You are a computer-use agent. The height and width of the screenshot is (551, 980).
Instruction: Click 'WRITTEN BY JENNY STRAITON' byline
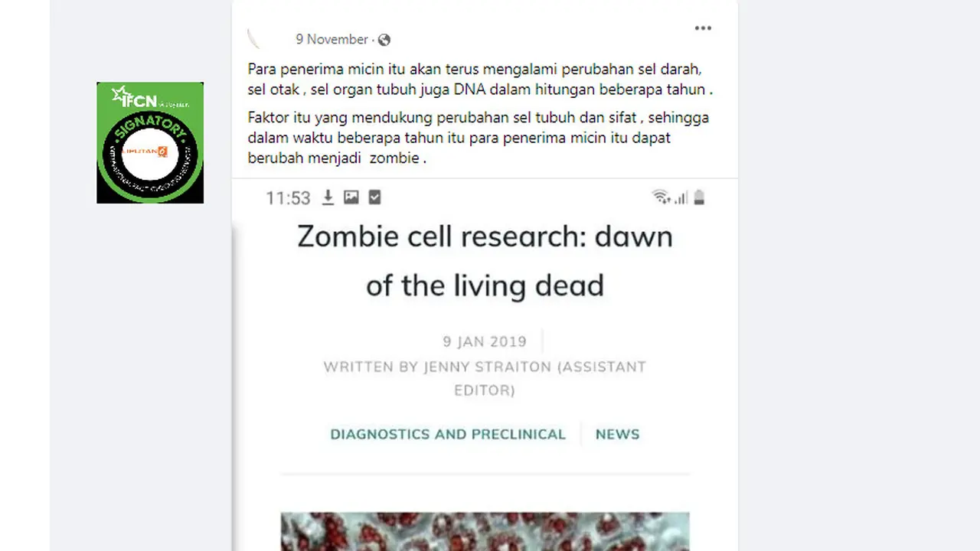485,378
